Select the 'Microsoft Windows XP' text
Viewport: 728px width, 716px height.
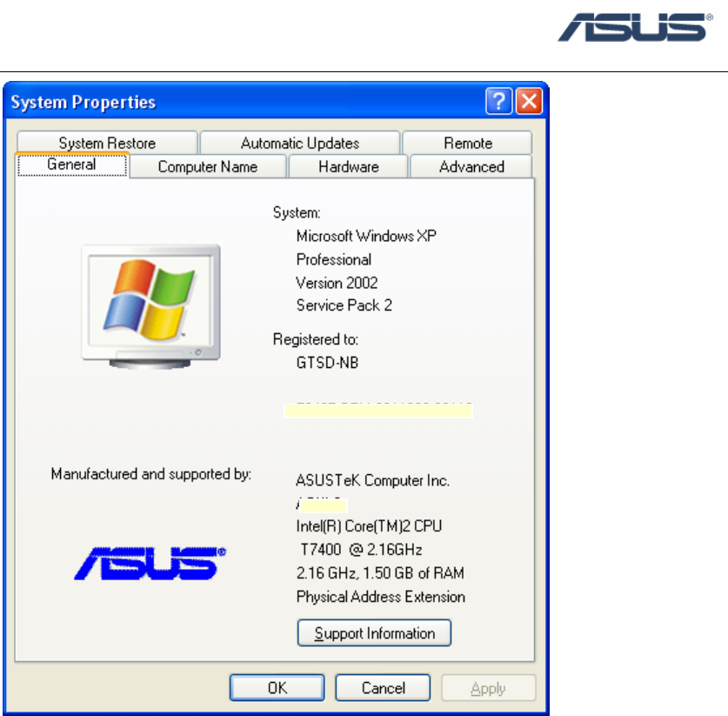(366, 236)
